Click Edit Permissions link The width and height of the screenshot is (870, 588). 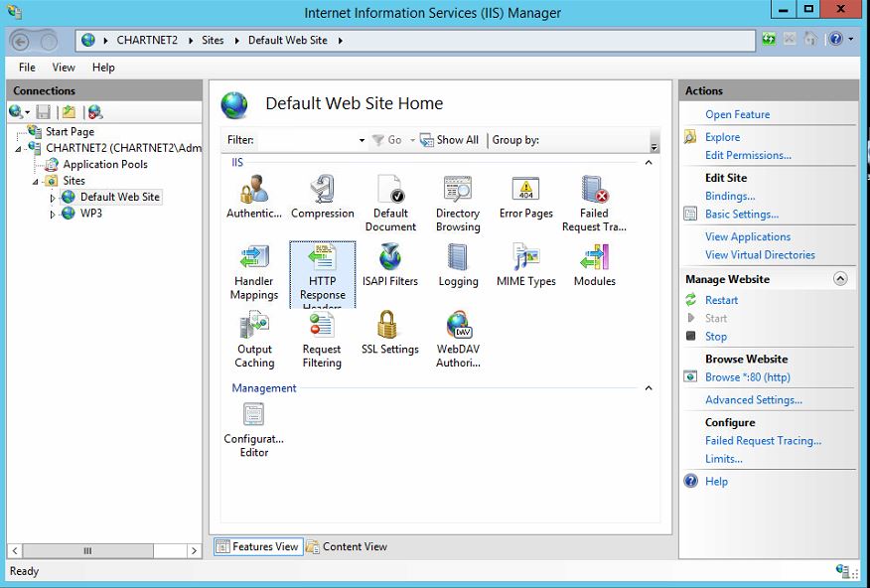748,155
